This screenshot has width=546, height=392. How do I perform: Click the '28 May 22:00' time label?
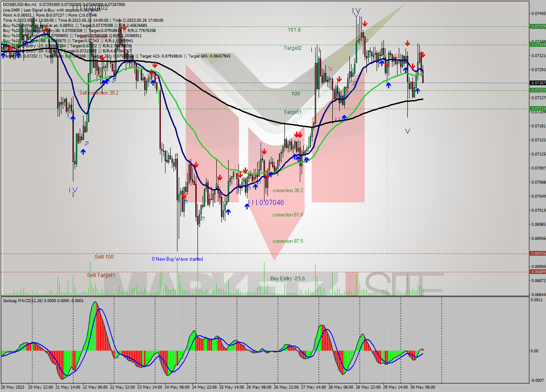tap(368, 387)
